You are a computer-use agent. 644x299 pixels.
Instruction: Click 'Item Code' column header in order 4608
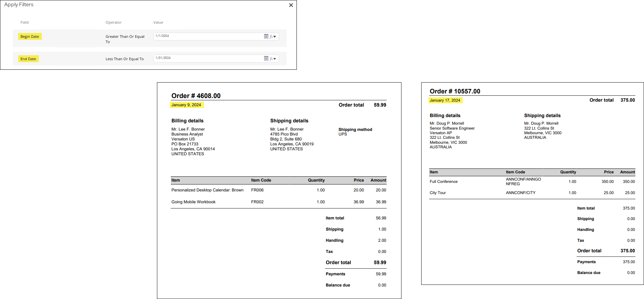click(261, 180)
